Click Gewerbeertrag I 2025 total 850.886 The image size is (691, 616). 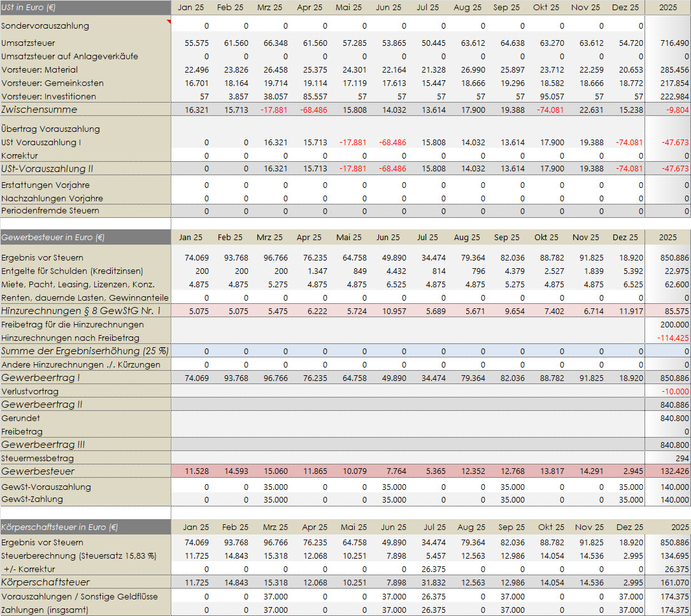point(674,378)
